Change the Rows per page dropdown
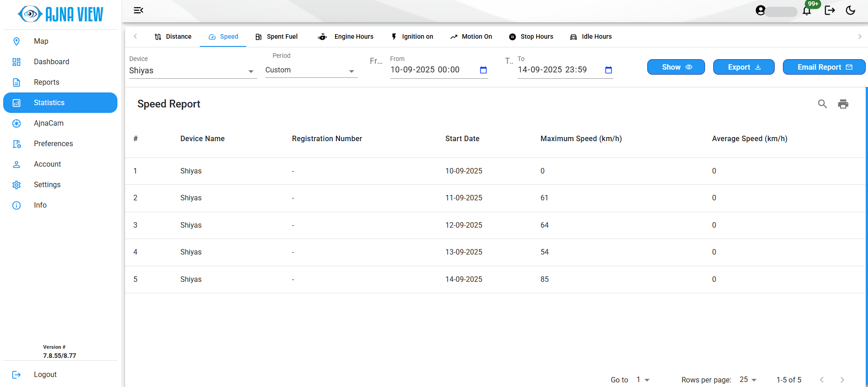 [748, 380]
